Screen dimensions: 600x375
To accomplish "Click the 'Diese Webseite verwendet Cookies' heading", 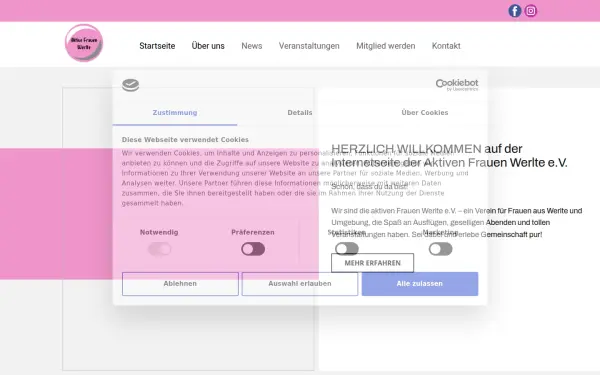I will pyautogui.click(x=185, y=140).
